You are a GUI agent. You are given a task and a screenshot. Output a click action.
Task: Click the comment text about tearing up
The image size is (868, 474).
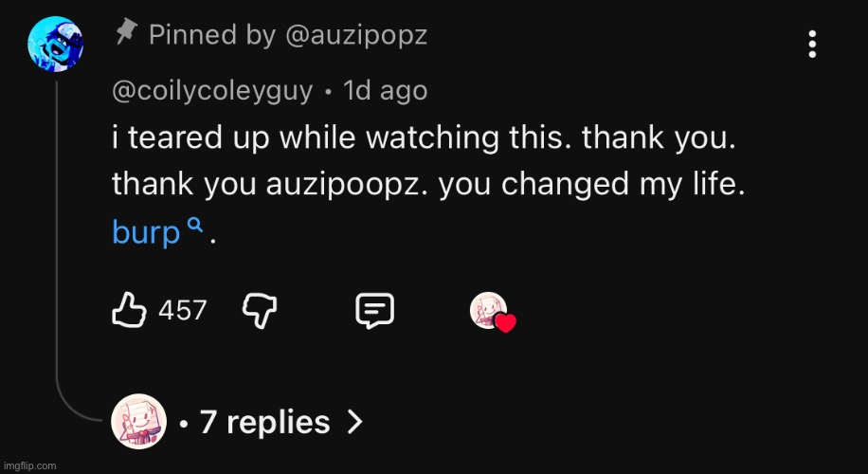pos(424,138)
